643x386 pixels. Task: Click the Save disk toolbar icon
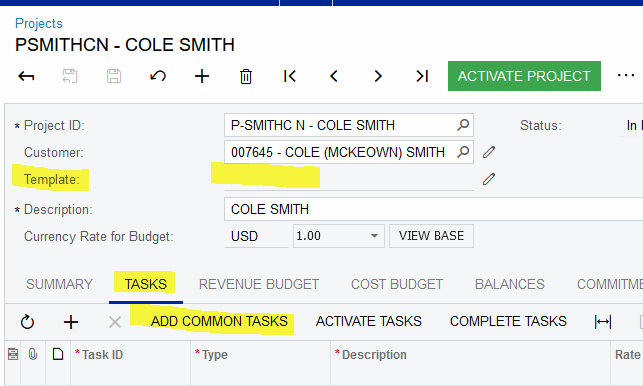point(114,76)
